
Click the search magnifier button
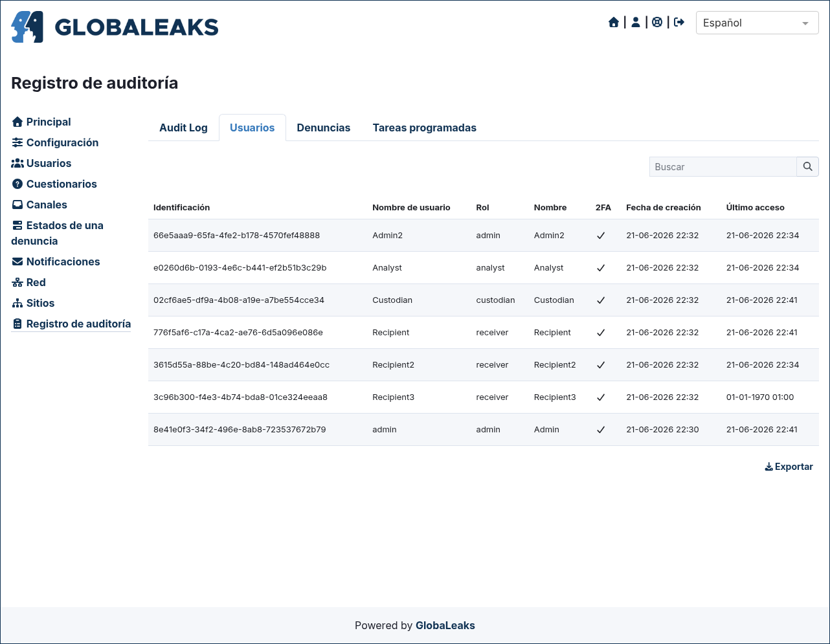click(807, 166)
